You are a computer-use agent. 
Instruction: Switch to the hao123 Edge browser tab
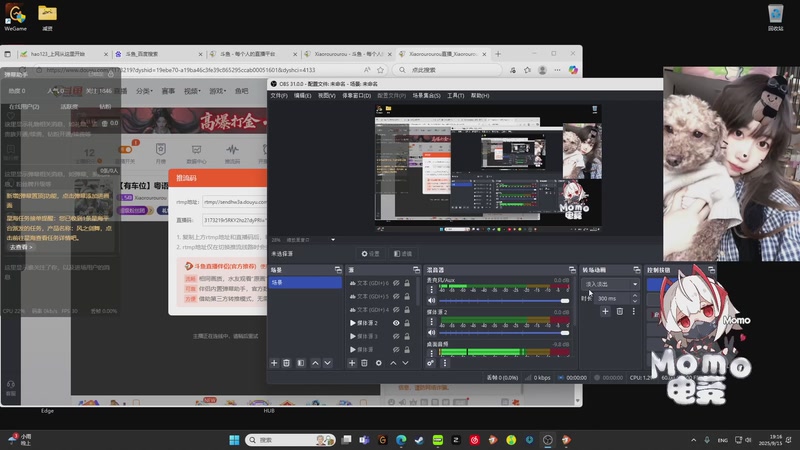point(64,54)
